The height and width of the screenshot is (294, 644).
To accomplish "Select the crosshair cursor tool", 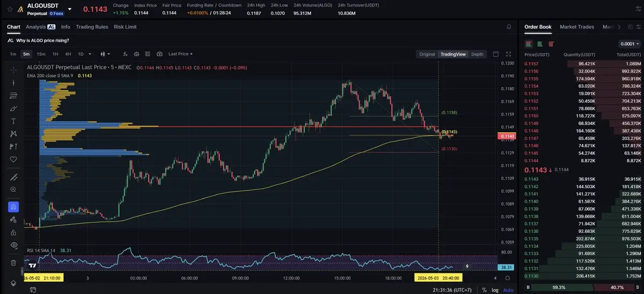I will coord(13,70).
